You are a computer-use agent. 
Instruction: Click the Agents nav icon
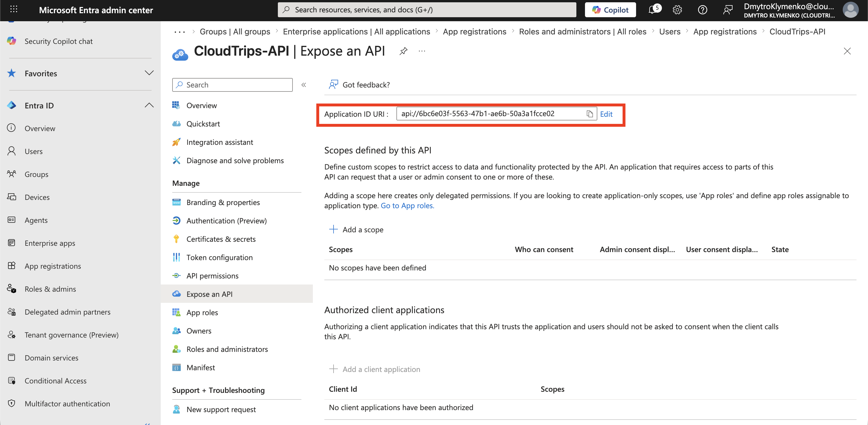[11, 220]
